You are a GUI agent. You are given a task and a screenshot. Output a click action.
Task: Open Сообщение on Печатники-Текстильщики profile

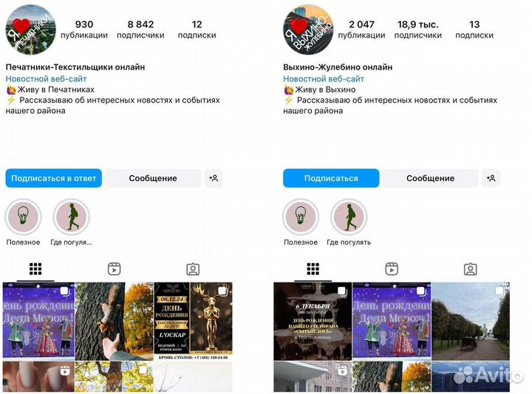(153, 178)
